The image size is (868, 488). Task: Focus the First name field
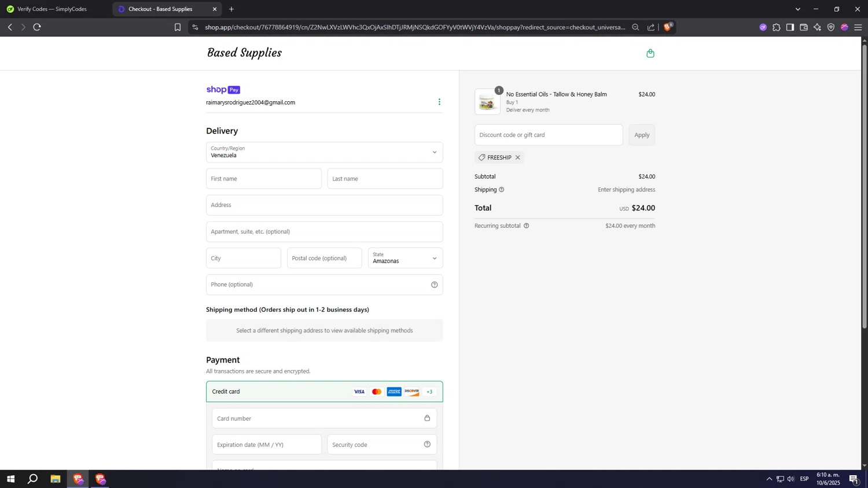pos(264,179)
